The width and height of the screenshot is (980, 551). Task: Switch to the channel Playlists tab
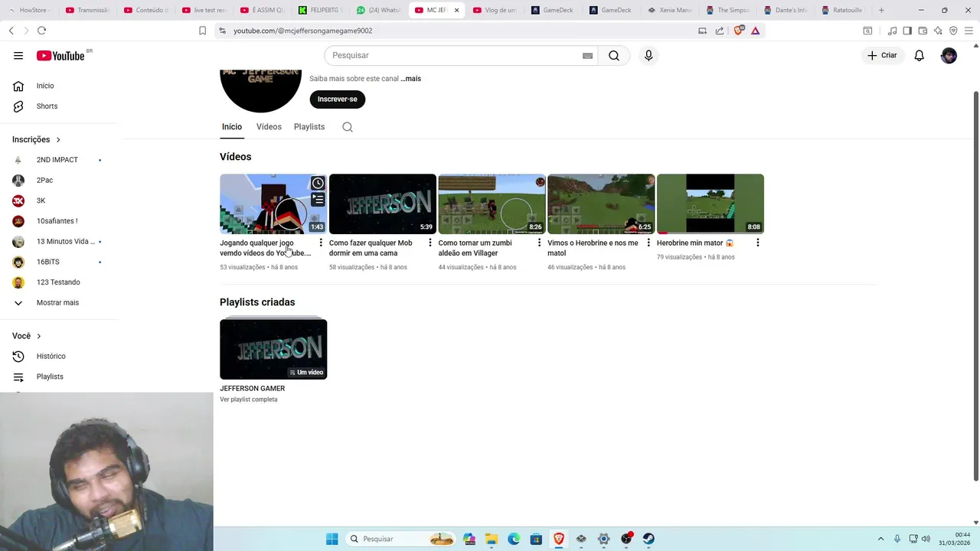tap(309, 127)
